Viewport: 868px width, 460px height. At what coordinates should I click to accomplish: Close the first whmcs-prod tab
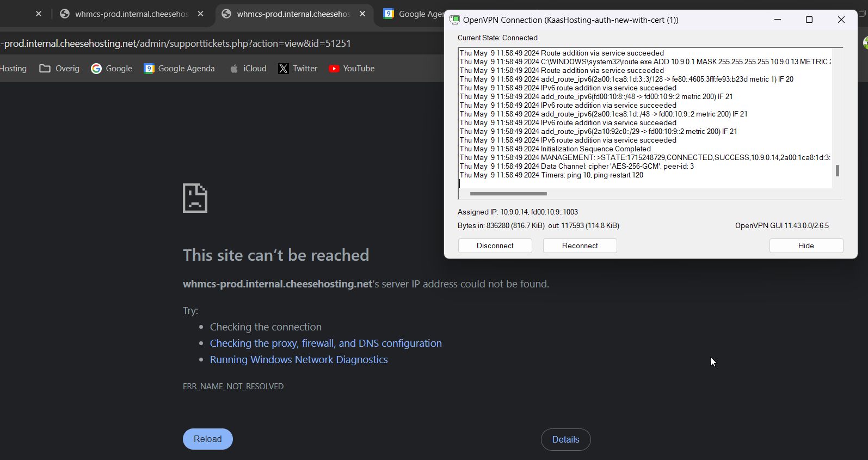pos(201,14)
